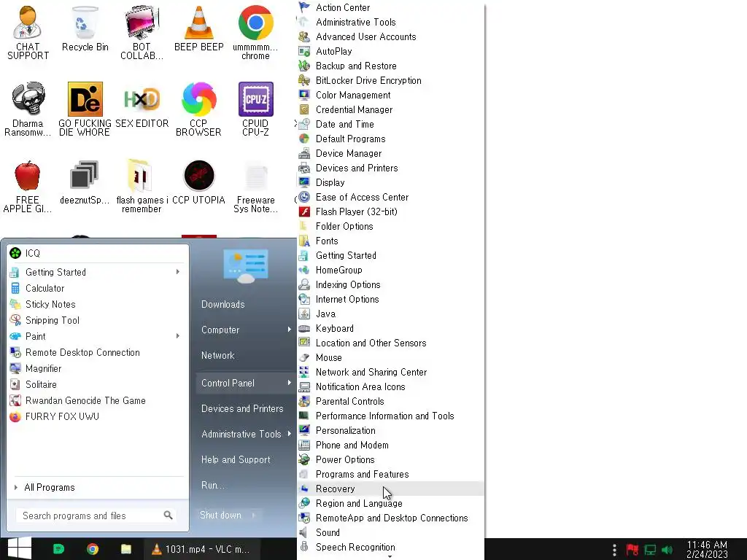Screen dimensions: 747x560
Task: Select the FREE APPLE desktop icon
Action: click(x=28, y=186)
